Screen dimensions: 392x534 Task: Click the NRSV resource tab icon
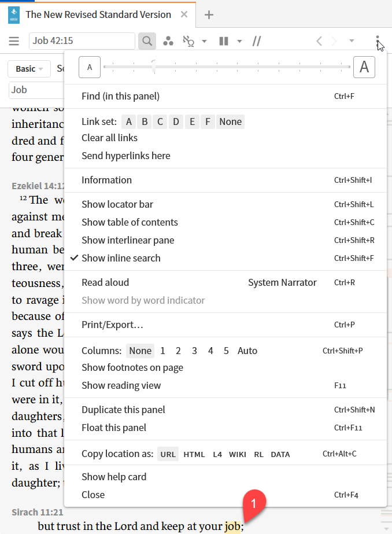14,15
